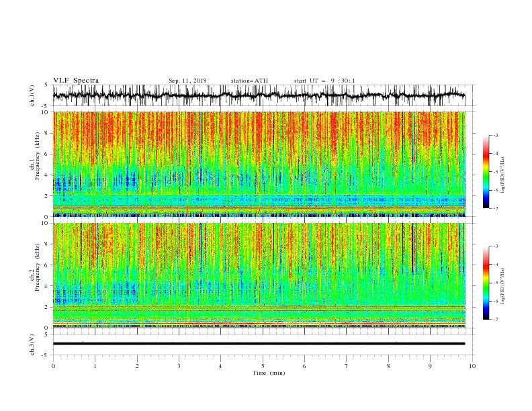This screenshot has width=532, height=411.
Task: Click time axis tick label "8"
Action: [388, 366]
